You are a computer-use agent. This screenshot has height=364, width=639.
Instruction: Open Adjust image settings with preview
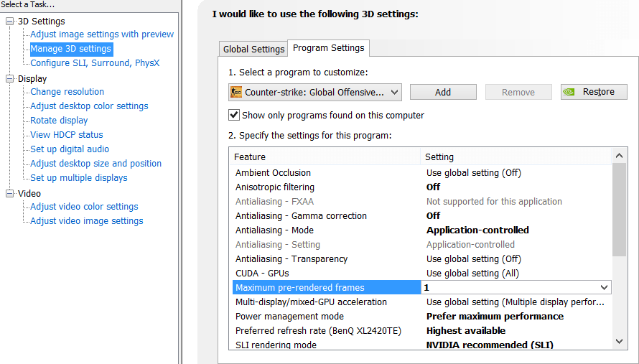coord(102,34)
